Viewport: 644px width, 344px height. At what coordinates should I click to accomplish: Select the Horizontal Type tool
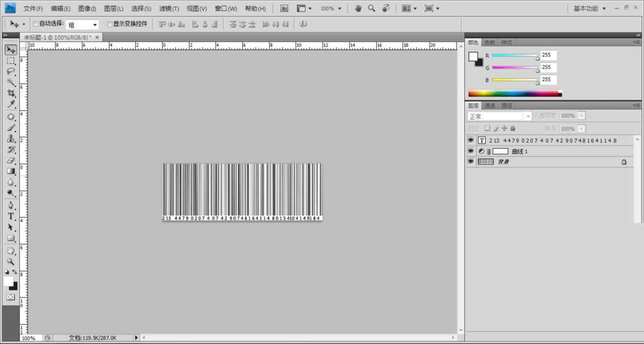tap(11, 216)
